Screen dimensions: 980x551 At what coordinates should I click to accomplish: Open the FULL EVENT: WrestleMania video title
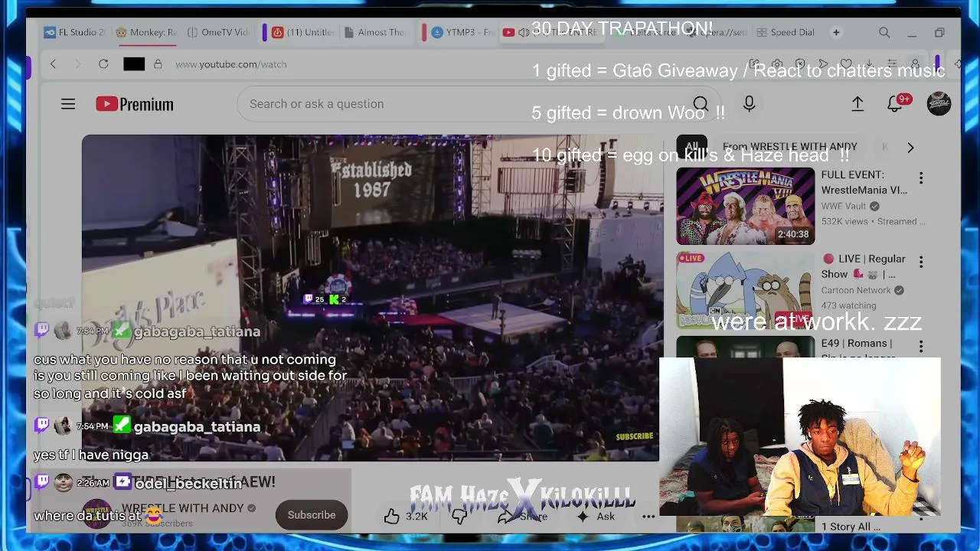click(864, 182)
